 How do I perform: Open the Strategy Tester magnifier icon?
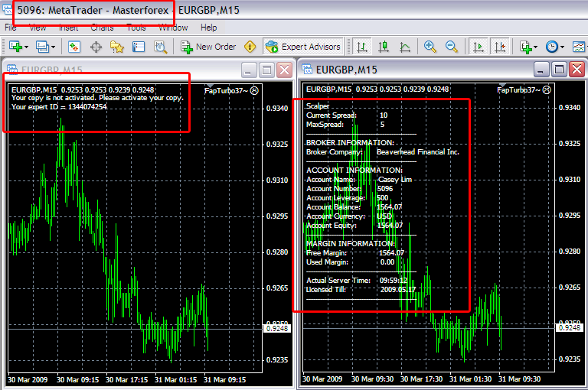161,47
